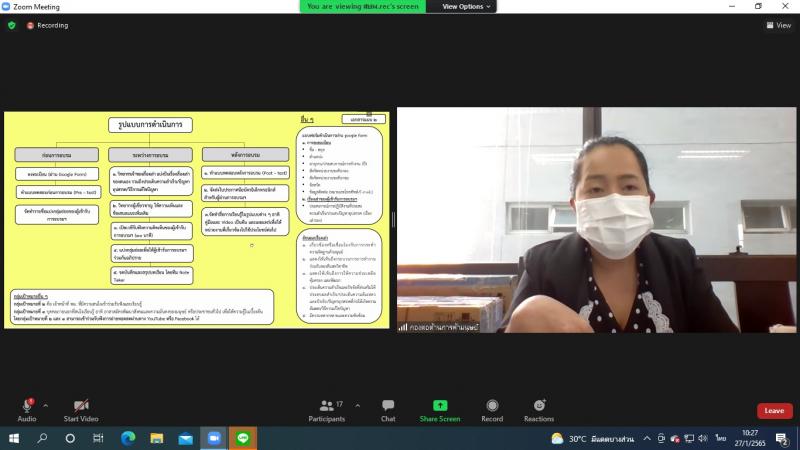Switch input language indicator in tray

click(x=720, y=438)
